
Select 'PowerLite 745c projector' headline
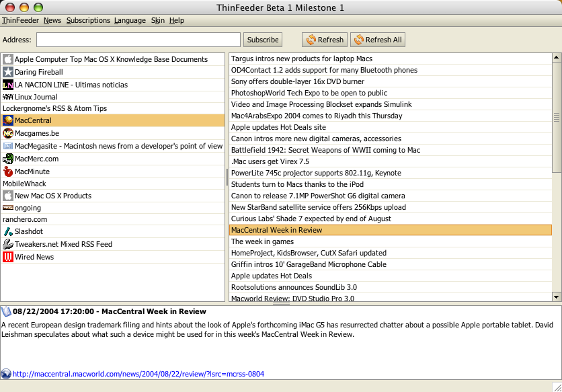391,173
